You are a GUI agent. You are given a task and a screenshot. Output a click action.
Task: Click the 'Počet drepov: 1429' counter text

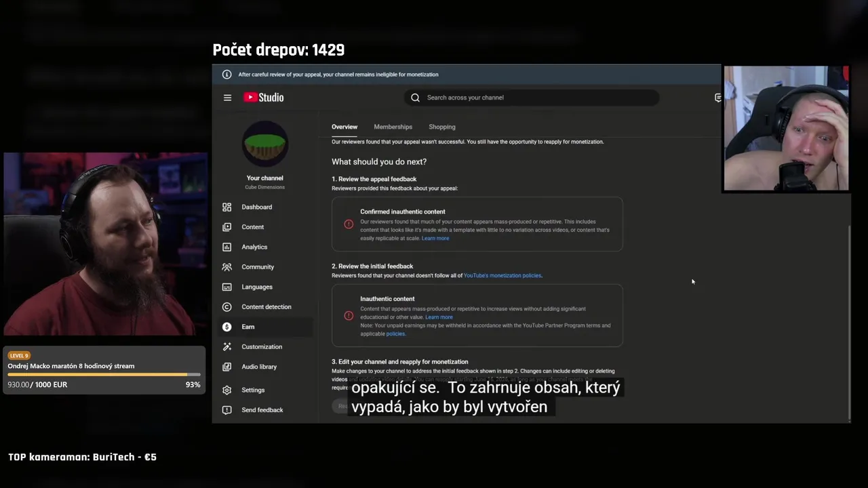point(279,50)
